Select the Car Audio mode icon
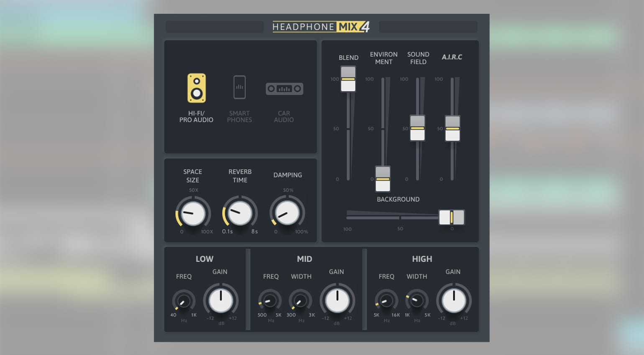644x355 pixels. pyautogui.click(x=284, y=89)
